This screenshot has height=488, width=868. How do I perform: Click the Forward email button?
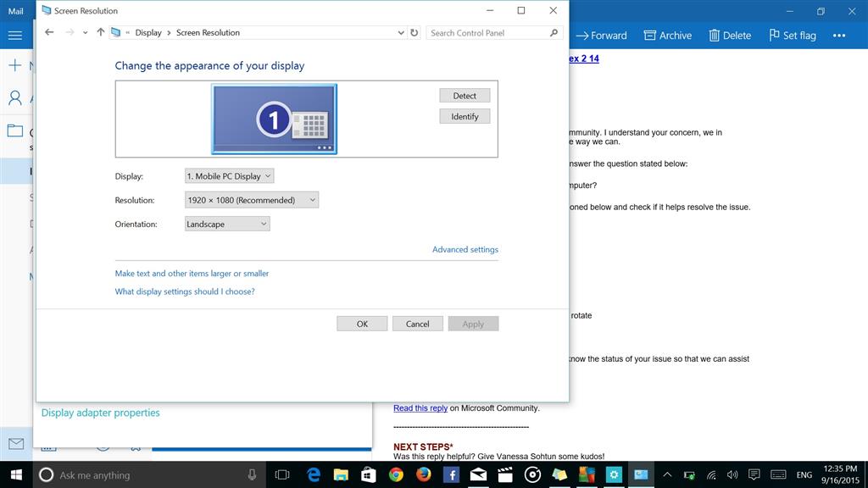[601, 36]
